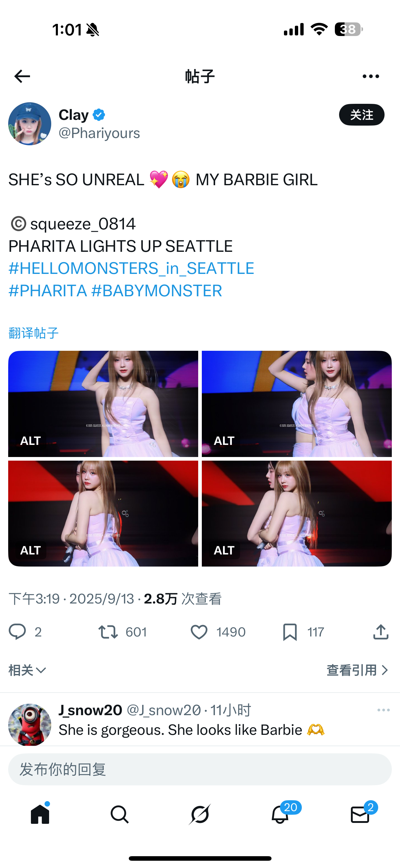Open the Messages envelope icon
The image size is (400, 868).
[360, 814]
